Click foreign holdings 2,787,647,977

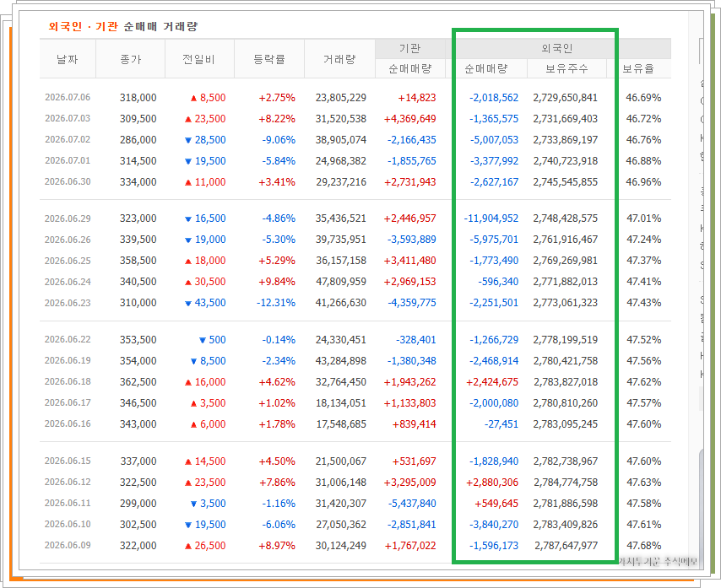[566, 545]
